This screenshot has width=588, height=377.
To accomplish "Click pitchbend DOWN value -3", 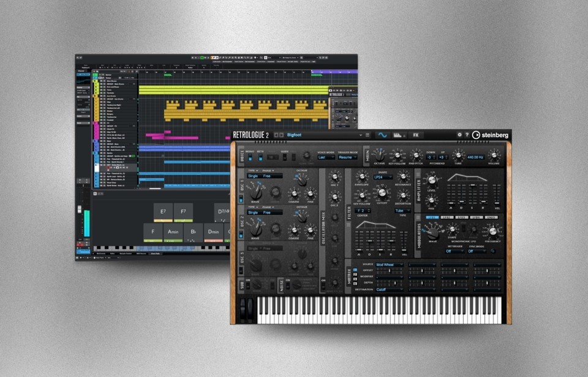I will point(431,157).
